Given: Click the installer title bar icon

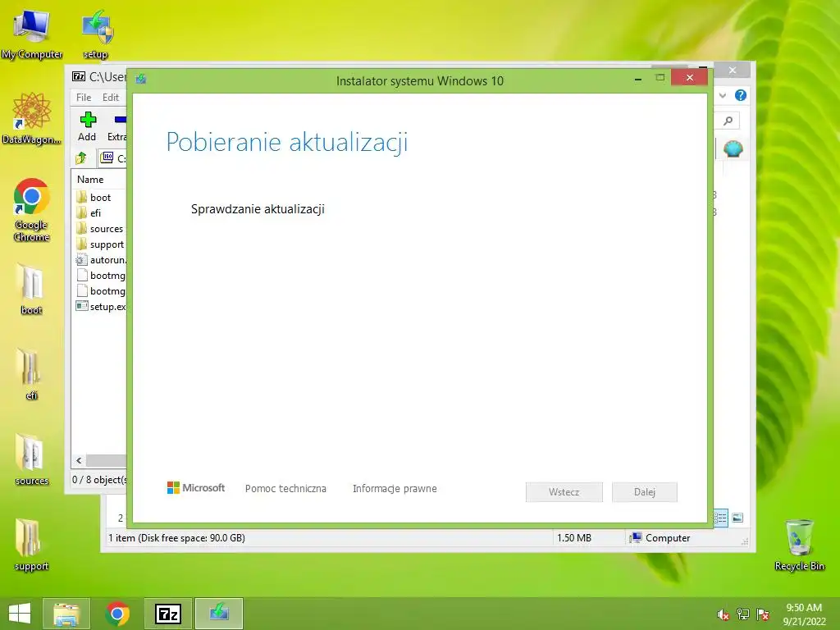Looking at the screenshot, I should click(x=141, y=80).
